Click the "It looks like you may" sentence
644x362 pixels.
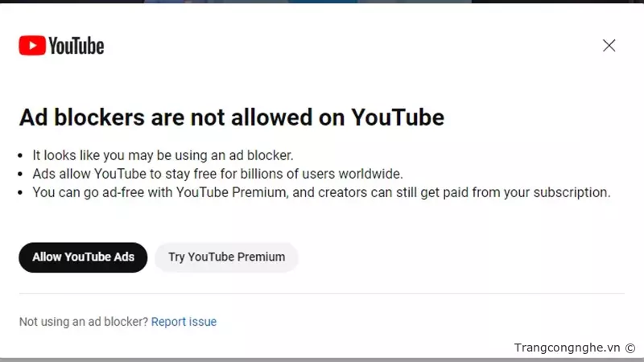[x=161, y=155]
